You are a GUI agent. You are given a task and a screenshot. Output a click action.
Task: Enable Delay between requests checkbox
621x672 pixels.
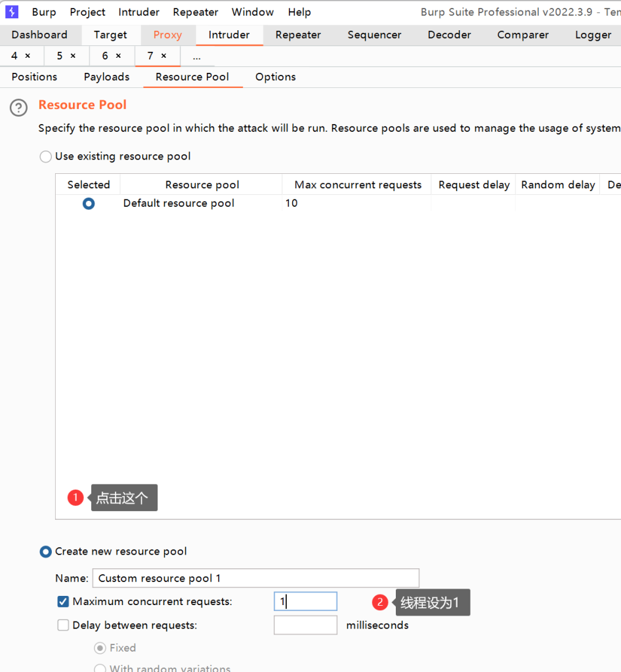pyautogui.click(x=63, y=625)
